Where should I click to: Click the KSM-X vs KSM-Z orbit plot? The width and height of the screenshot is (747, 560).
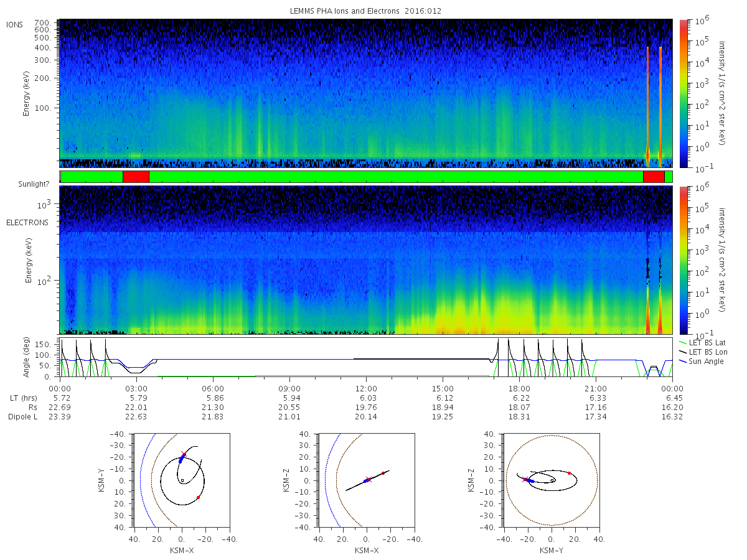366,480
